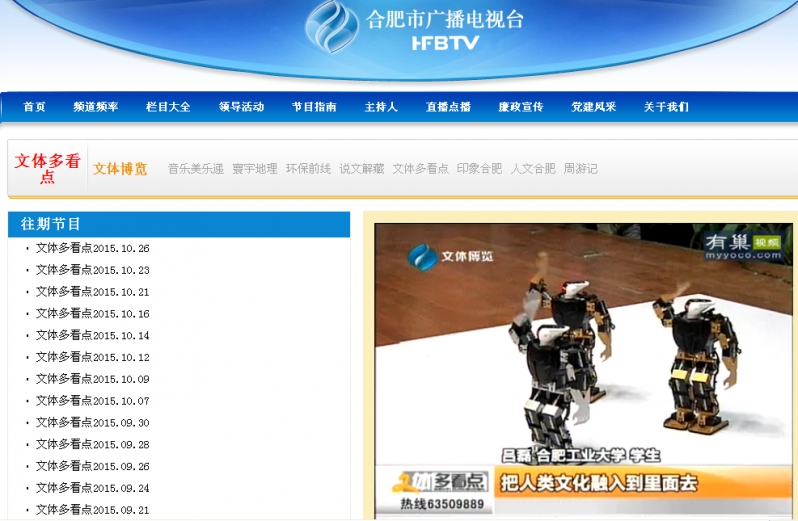Open 直播点播 in navigation bar
The height and width of the screenshot is (521, 798).
coord(448,107)
